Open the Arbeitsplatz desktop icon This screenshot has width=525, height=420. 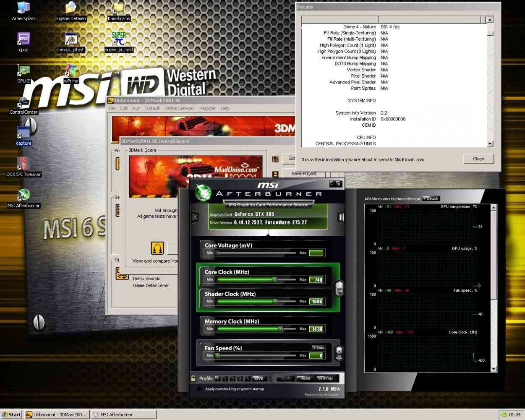pos(24,8)
